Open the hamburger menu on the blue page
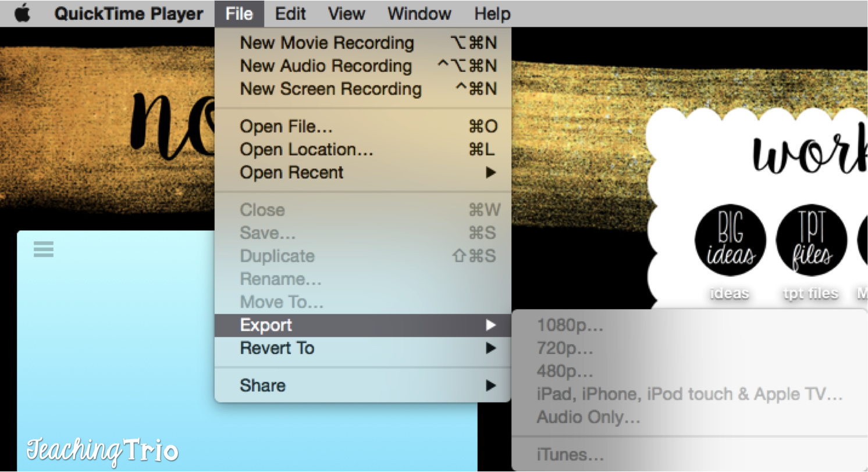The image size is (868, 472). [x=44, y=249]
